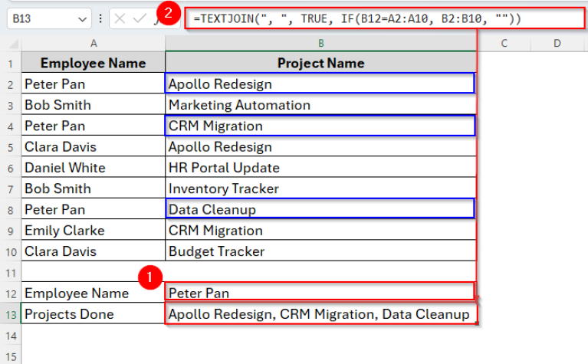Click the Project Name header cell

pyautogui.click(x=320, y=63)
